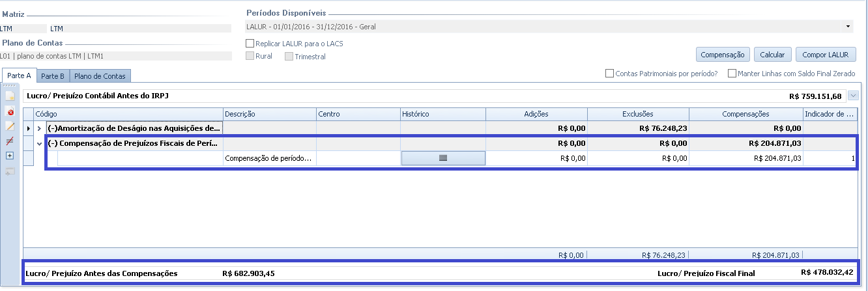
Task: Click the Compensações column header
Action: 746,114
